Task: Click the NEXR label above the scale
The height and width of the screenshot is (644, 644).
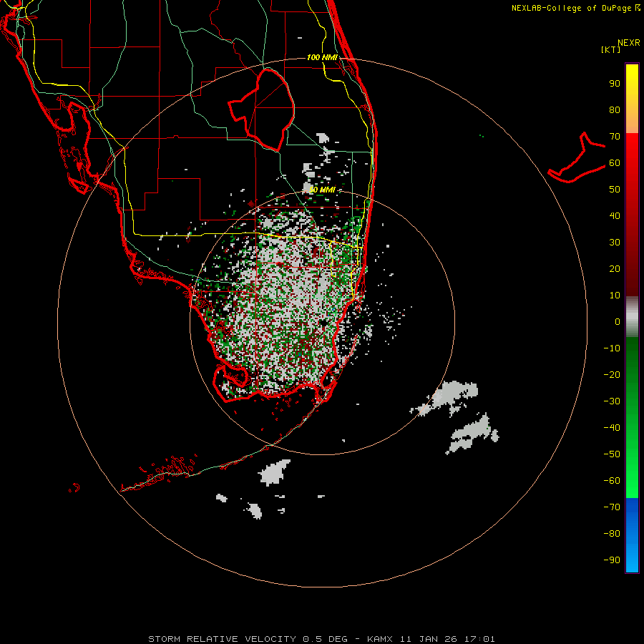Action: [629, 43]
